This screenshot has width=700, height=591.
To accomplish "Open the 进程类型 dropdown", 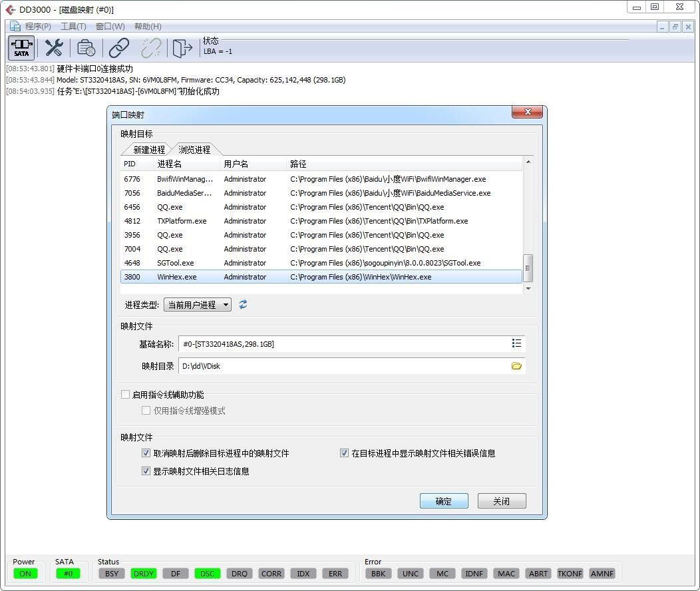I will click(198, 304).
